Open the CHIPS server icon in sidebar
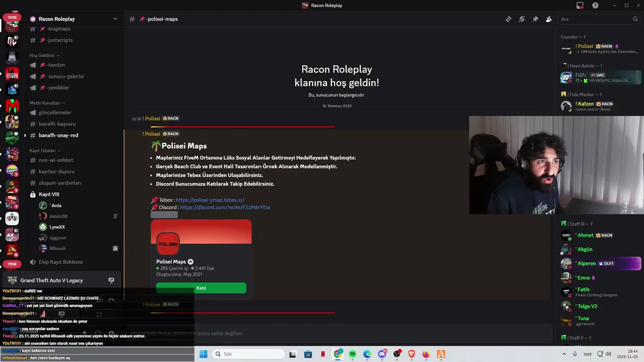Viewport: 644px width, 362px height. (12, 170)
